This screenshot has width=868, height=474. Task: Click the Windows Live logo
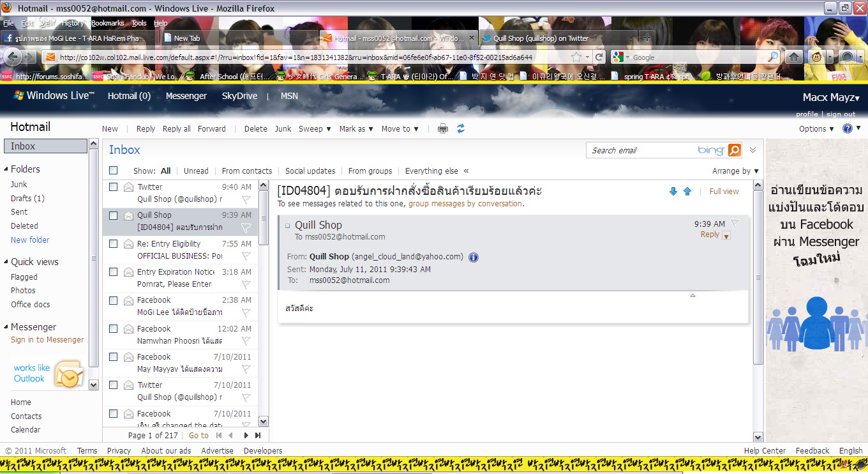coord(54,96)
